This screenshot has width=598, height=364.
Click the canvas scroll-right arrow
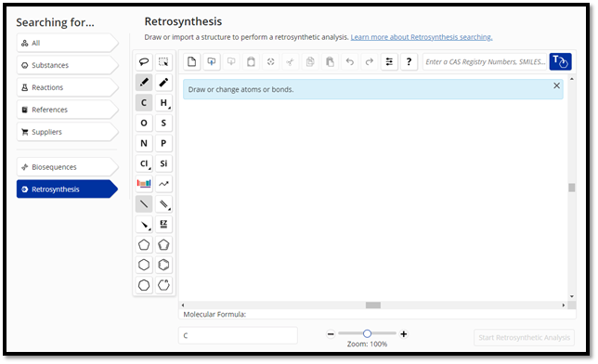point(564,305)
